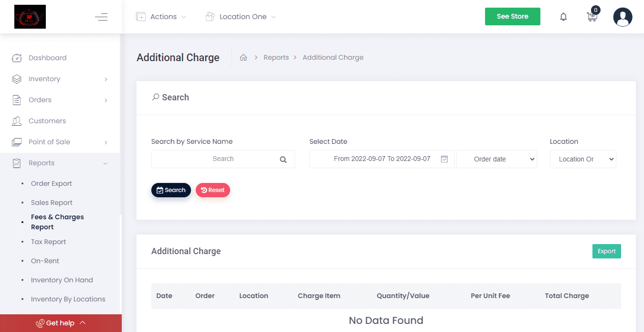Open the Actions menu in the top bar
The height and width of the screenshot is (332, 644).
pos(161,16)
